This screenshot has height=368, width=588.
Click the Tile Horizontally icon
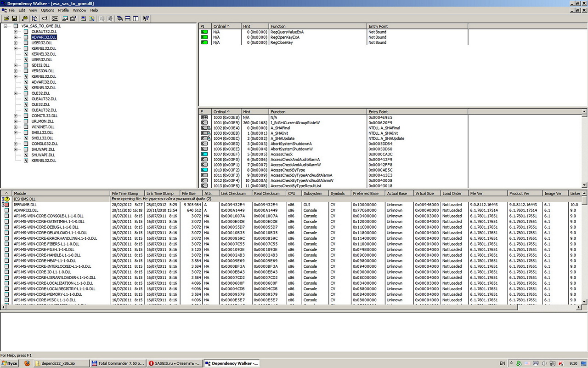(x=127, y=18)
